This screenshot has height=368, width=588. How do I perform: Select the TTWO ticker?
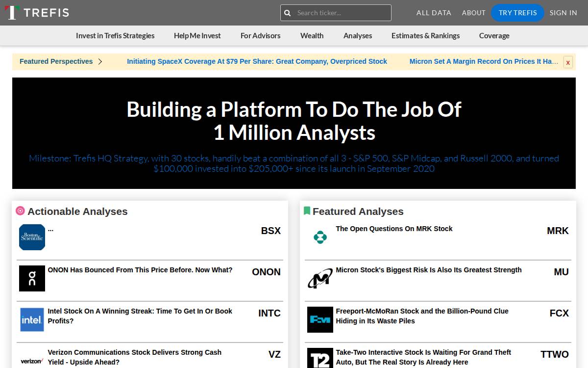click(x=555, y=354)
